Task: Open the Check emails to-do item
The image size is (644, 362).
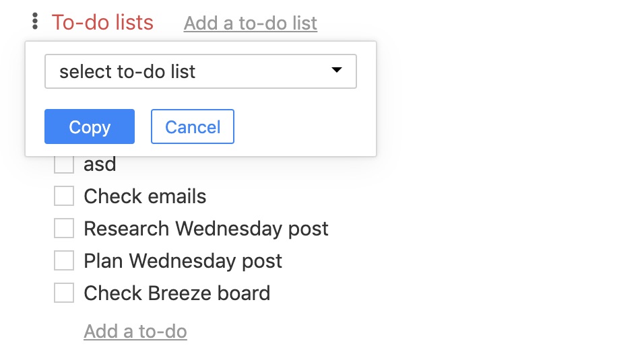Action: tap(145, 196)
